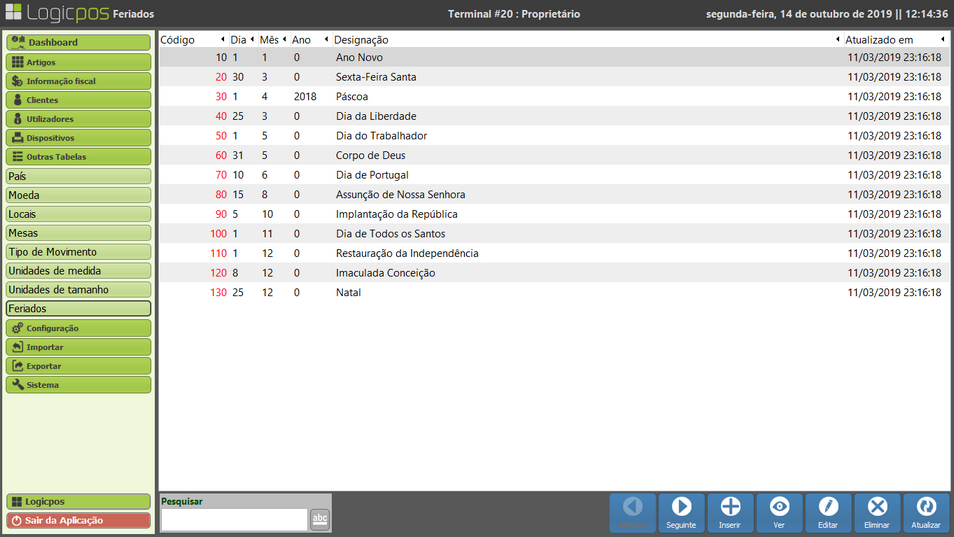
Task: Go to next record with Seguinte
Action: (681, 512)
